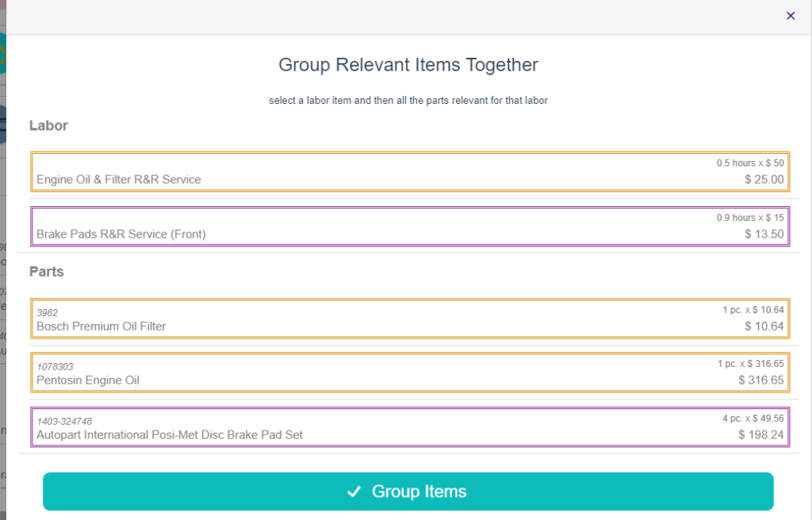Toggle the Bosch Premium Oil Filter part
Image resolution: width=812 pixels, height=520 pixels.
[101, 326]
